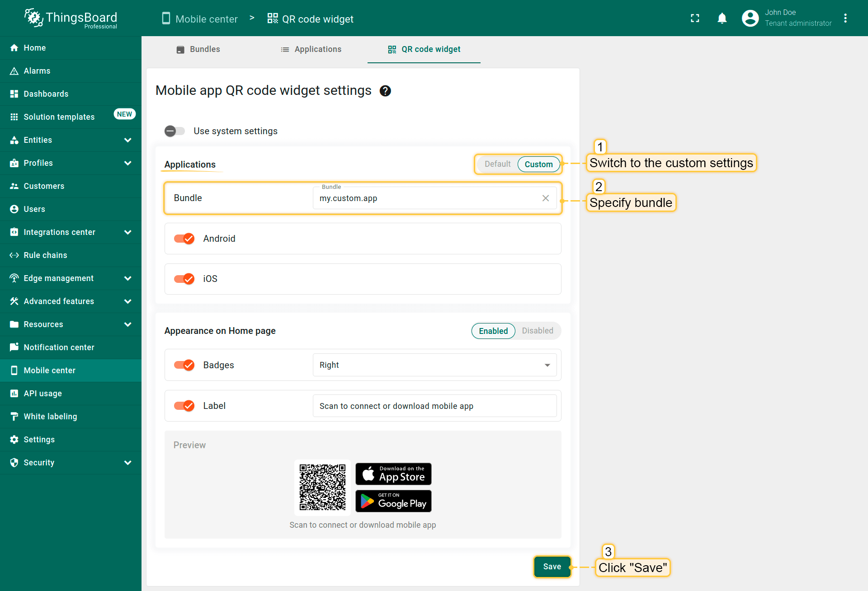
Task: Toggle the Use system settings switch
Action: pyautogui.click(x=175, y=131)
